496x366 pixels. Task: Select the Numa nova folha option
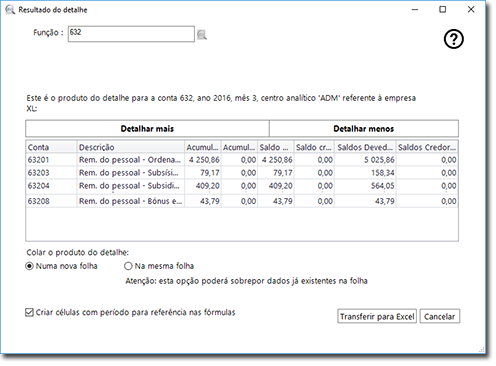[29, 266]
